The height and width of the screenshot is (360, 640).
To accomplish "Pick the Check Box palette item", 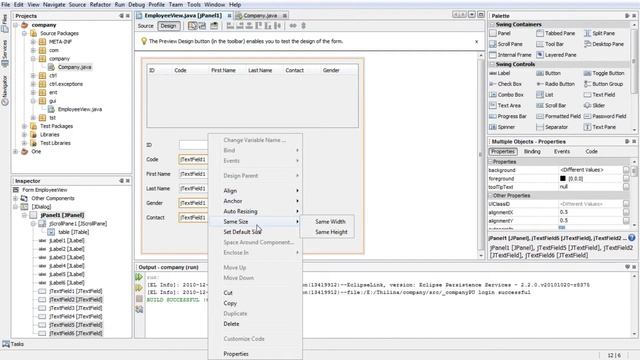I will pyautogui.click(x=506, y=84).
